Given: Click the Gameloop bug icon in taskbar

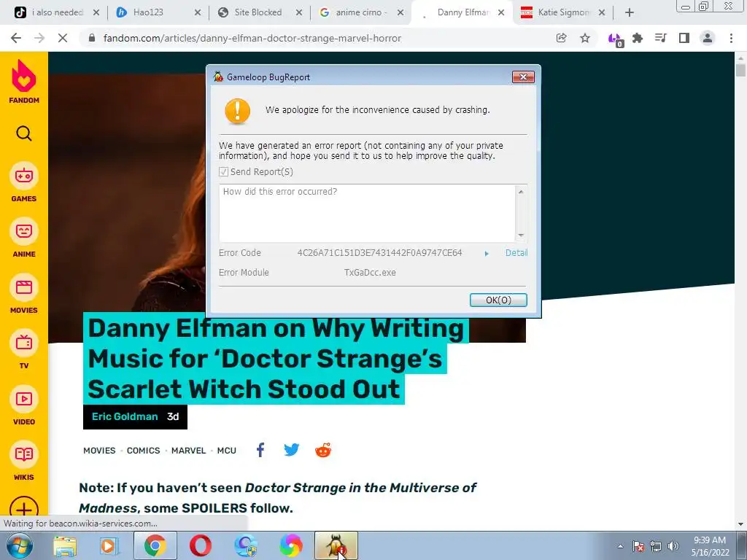Looking at the screenshot, I should click(x=336, y=545).
